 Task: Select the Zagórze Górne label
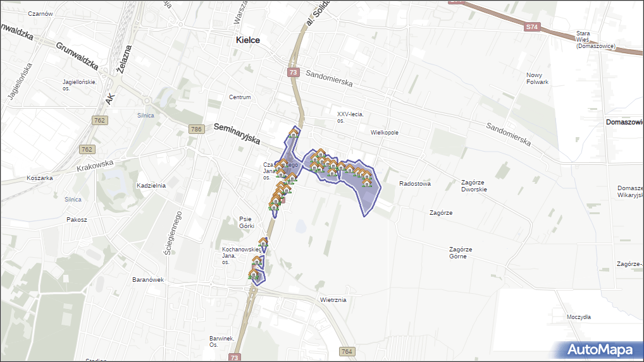(460, 253)
